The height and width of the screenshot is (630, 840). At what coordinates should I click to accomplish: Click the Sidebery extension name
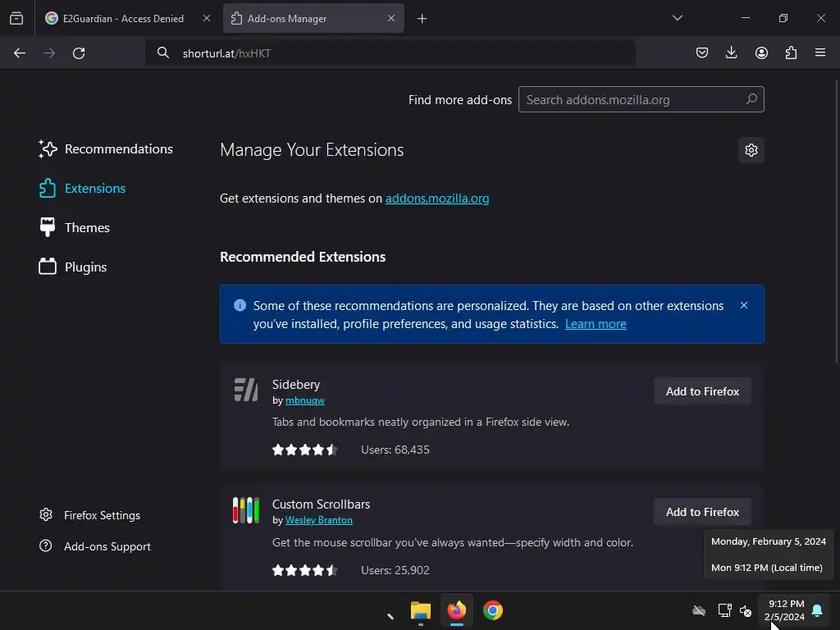295,385
